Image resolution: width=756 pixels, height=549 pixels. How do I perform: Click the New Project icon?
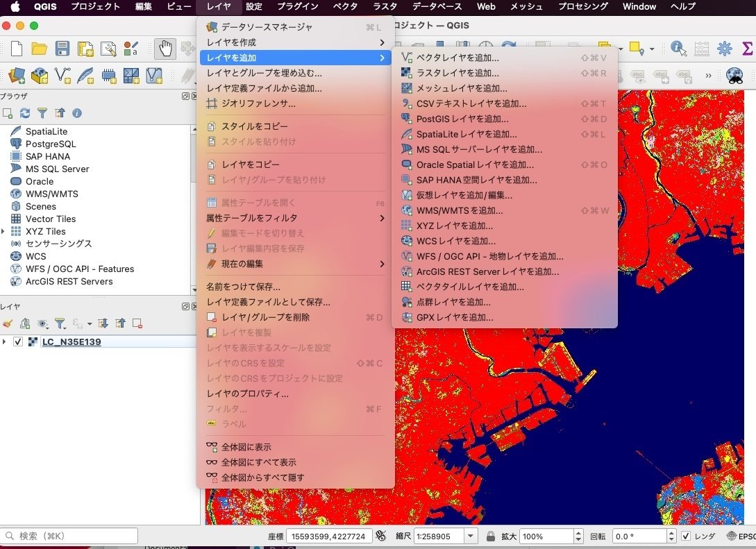[17, 49]
